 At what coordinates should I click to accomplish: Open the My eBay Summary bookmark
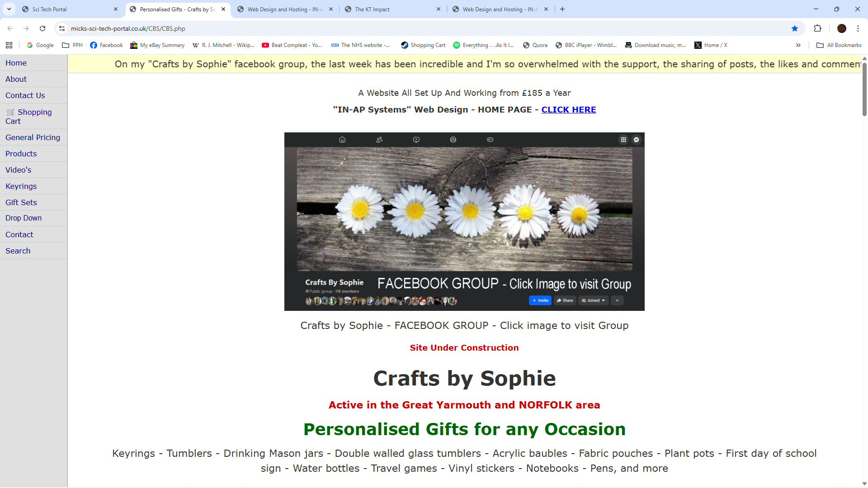(157, 45)
